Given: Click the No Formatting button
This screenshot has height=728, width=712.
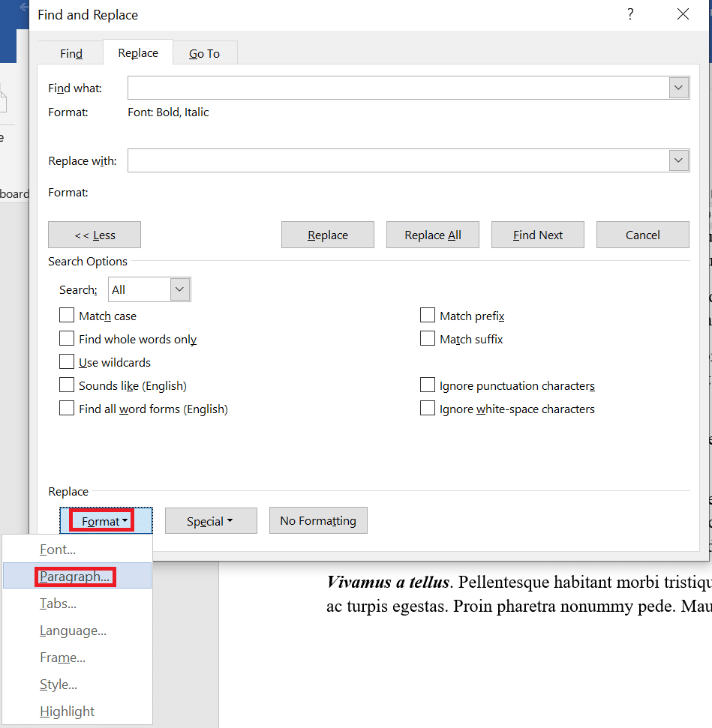Looking at the screenshot, I should click(318, 521).
